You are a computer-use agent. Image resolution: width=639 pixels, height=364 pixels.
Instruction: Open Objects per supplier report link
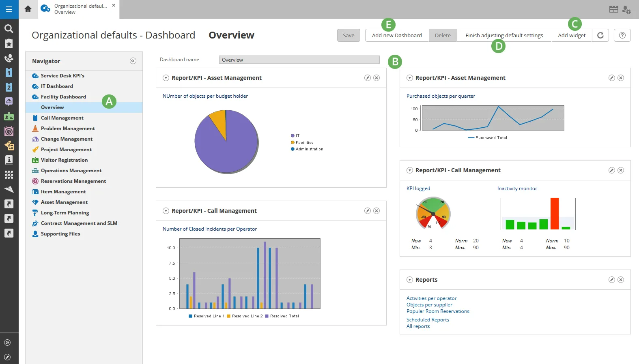pos(429,305)
